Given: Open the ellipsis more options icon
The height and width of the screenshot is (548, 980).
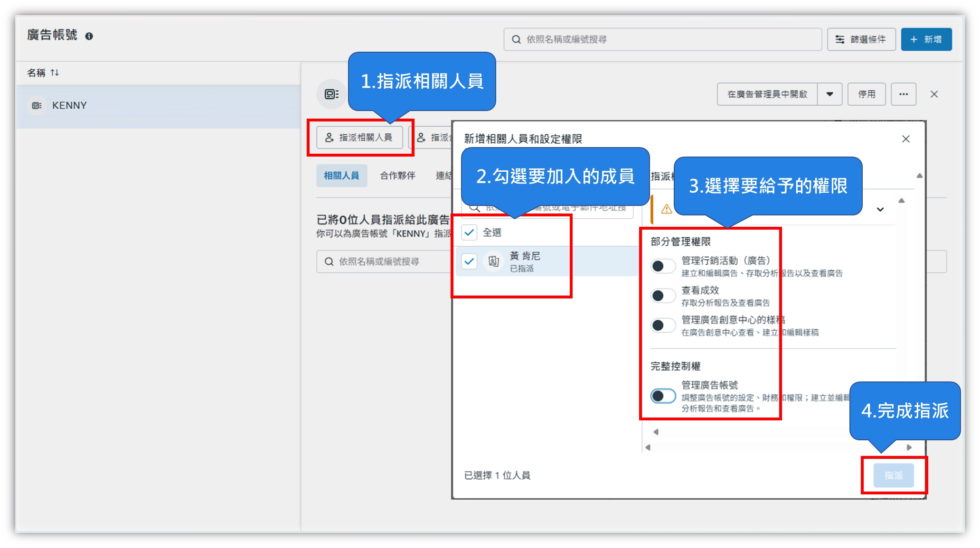Looking at the screenshot, I should coord(904,94).
